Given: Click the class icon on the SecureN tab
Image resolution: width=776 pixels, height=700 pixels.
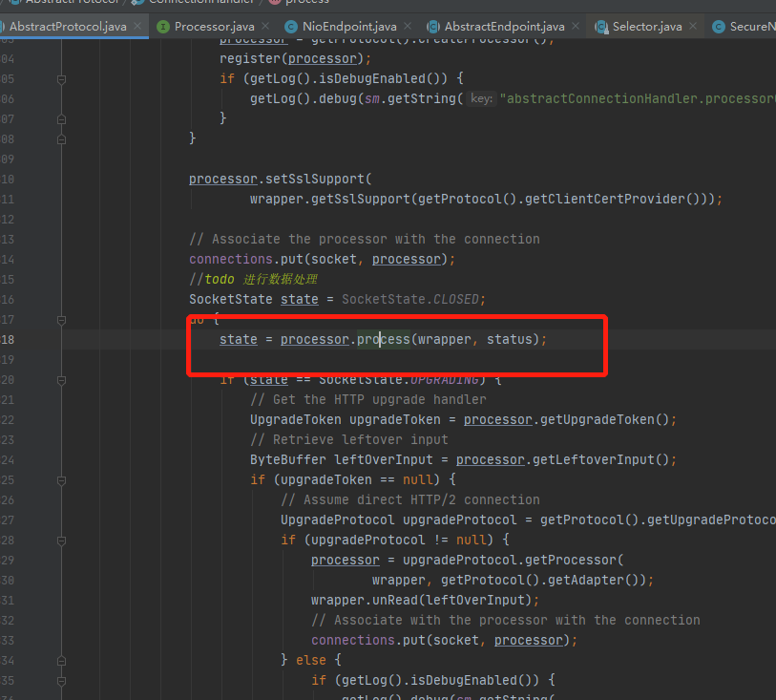Looking at the screenshot, I should coord(718,27).
